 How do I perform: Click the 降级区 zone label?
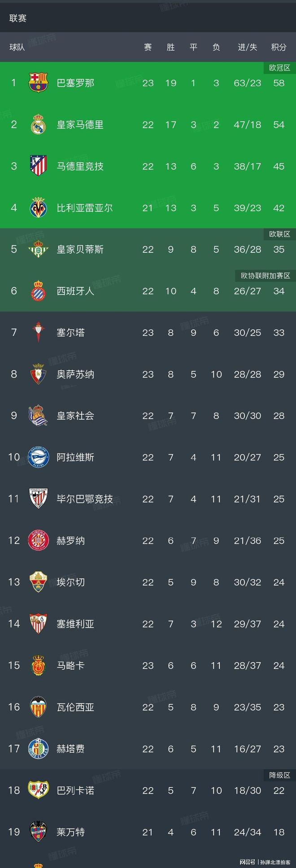[x=279, y=775]
